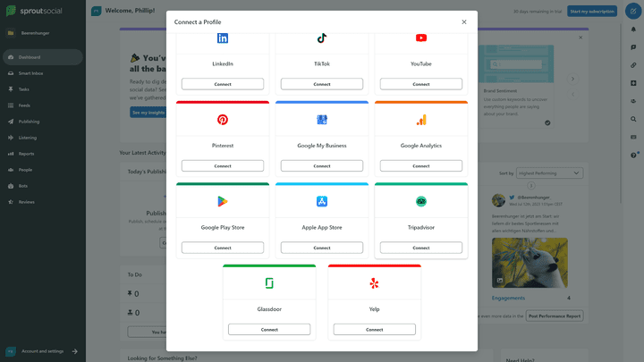This screenshot has height=362, width=644.
Task: Click the Glassdoor logo icon
Action: point(269,283)
